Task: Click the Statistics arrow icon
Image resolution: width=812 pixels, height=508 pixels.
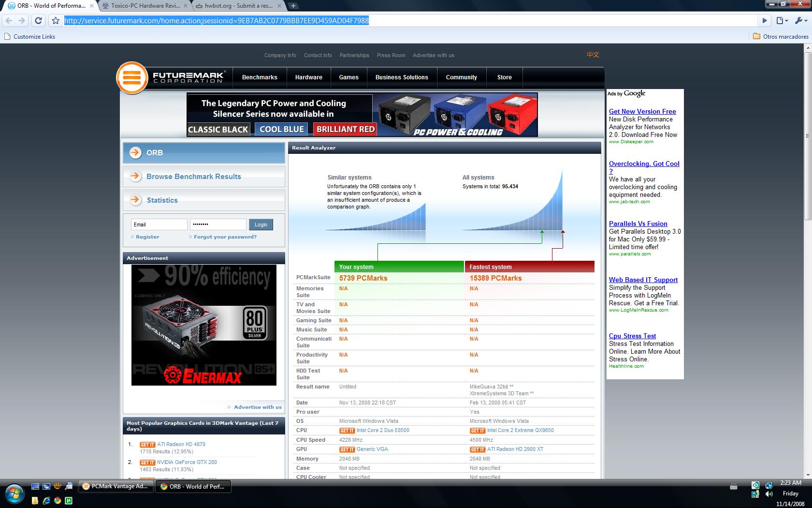Action: tap(135, 200)
